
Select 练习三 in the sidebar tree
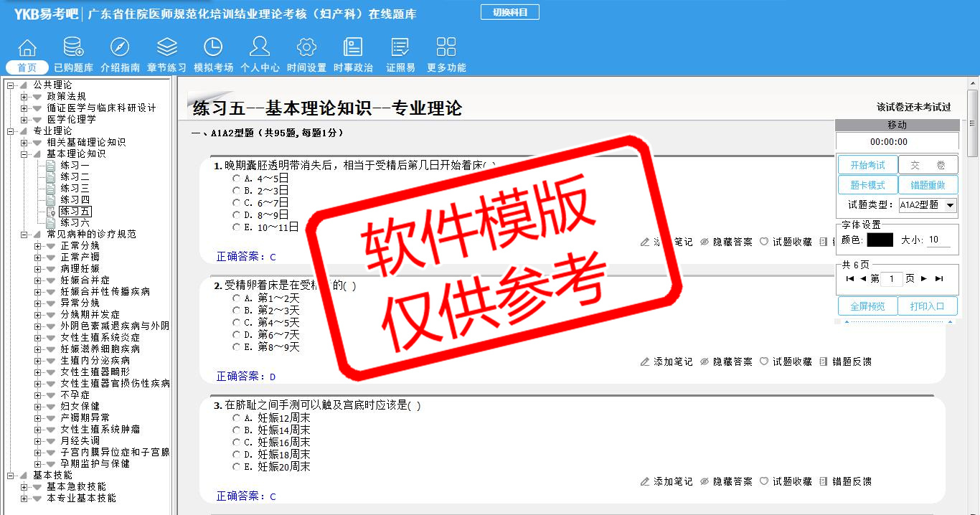coord(75,189)
